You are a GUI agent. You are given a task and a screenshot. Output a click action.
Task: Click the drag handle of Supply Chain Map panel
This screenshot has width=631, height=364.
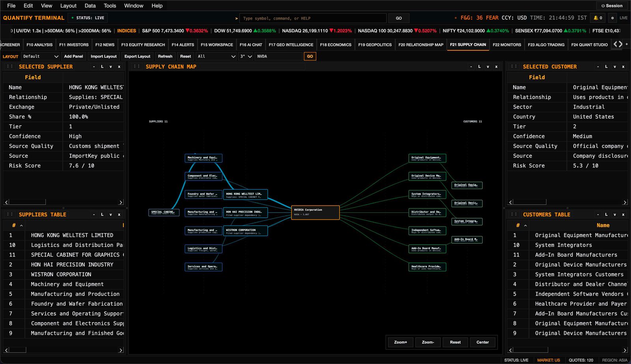coord(137,67)
